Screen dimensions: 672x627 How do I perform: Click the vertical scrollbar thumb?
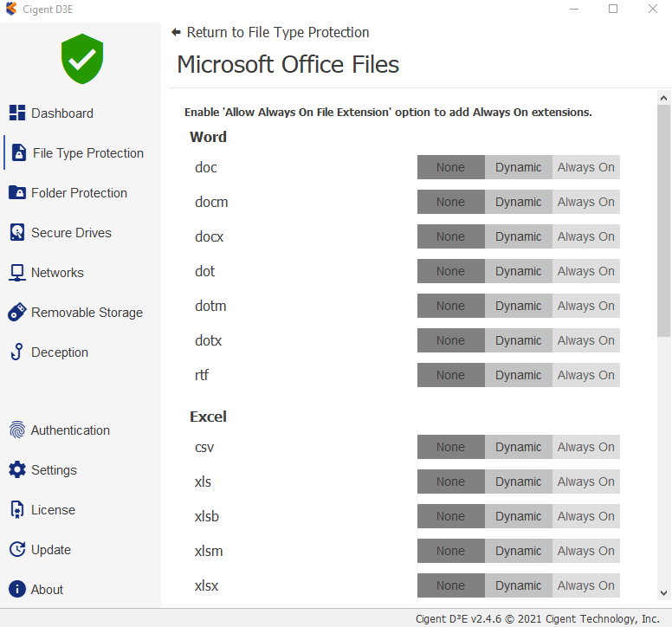[x=663, y=221]
